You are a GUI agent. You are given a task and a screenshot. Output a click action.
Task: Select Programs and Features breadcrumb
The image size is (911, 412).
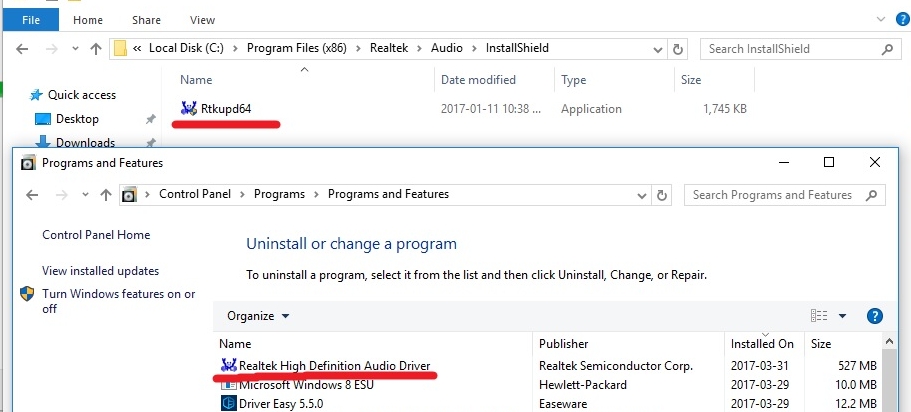point(388,194)
